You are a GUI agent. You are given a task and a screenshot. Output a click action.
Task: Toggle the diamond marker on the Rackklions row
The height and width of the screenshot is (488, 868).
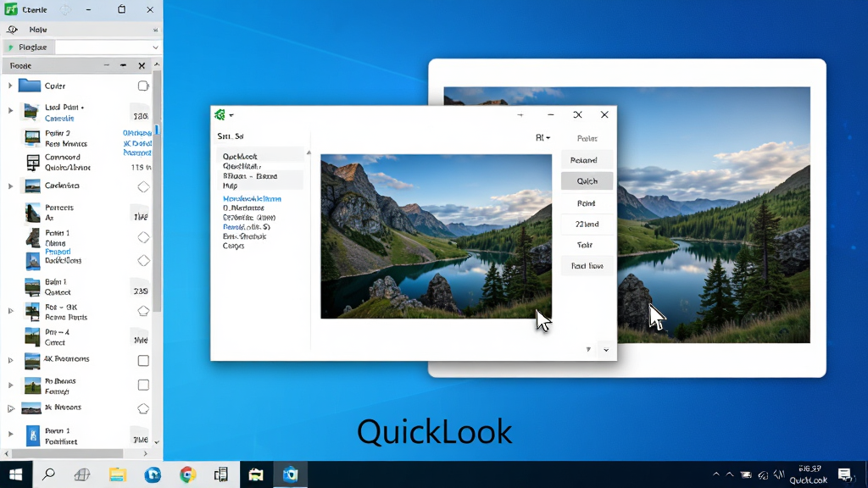tap(143, 260)
